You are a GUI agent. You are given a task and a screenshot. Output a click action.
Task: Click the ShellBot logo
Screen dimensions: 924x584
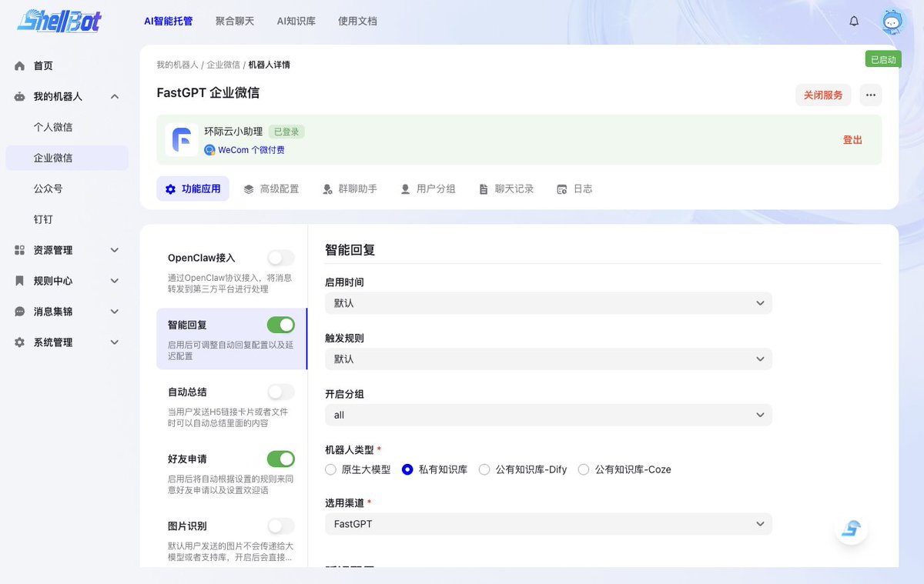coord(59,22)
